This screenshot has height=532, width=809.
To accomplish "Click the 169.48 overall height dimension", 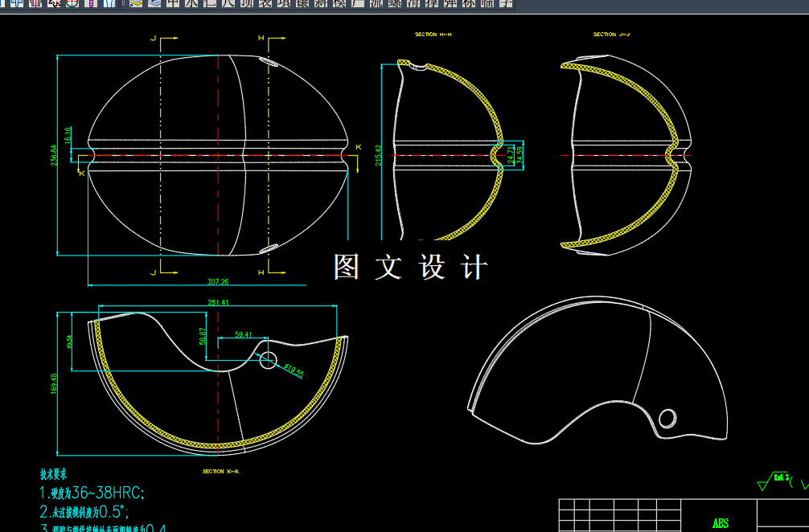I will 54,383.
